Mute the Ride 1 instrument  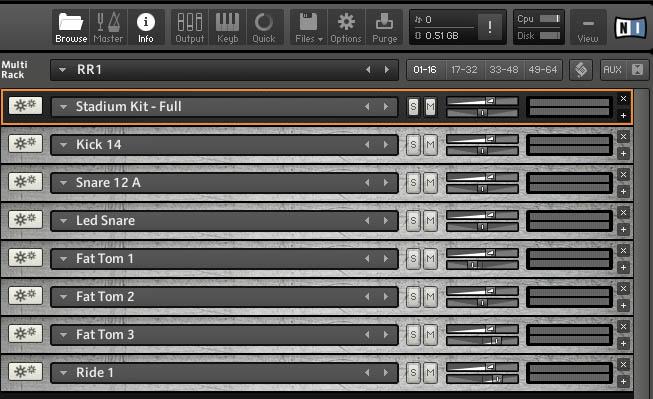click(x=431, y=373)
